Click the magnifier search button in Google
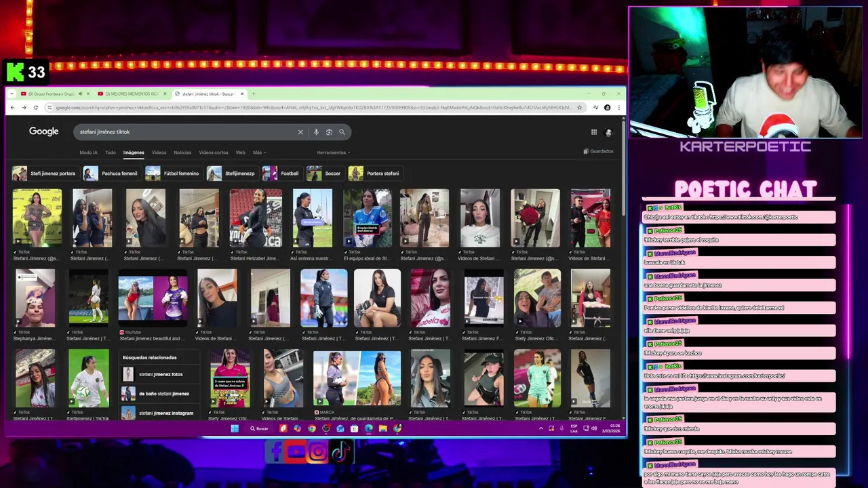 342,132
